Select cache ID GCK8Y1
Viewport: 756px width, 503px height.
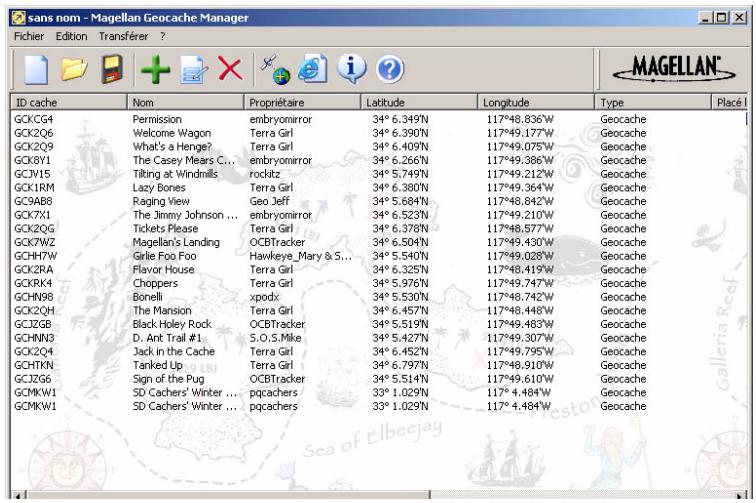(x=32, y=160)
